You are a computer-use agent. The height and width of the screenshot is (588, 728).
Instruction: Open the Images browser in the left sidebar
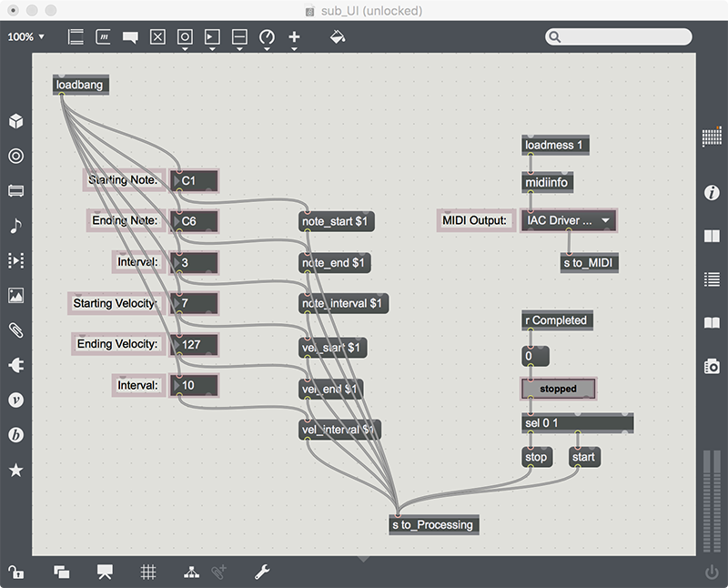pyautogui.click(x=16, y=296)
